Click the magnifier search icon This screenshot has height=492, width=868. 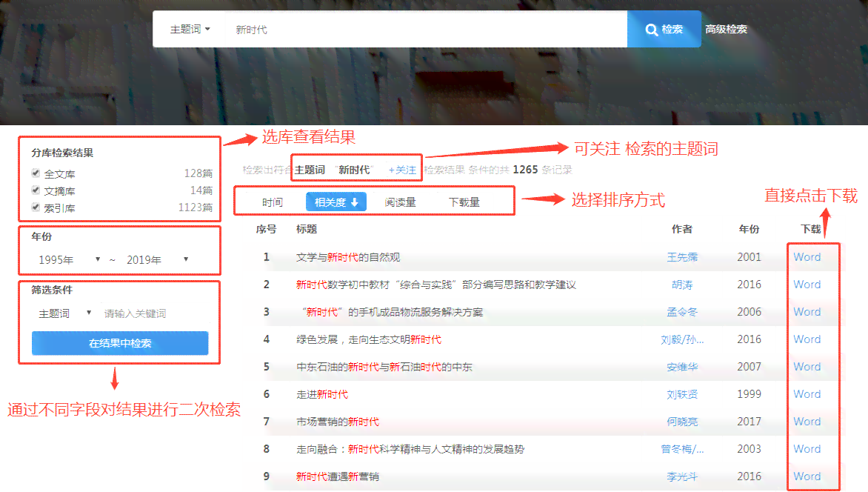(x=652, y=30)
